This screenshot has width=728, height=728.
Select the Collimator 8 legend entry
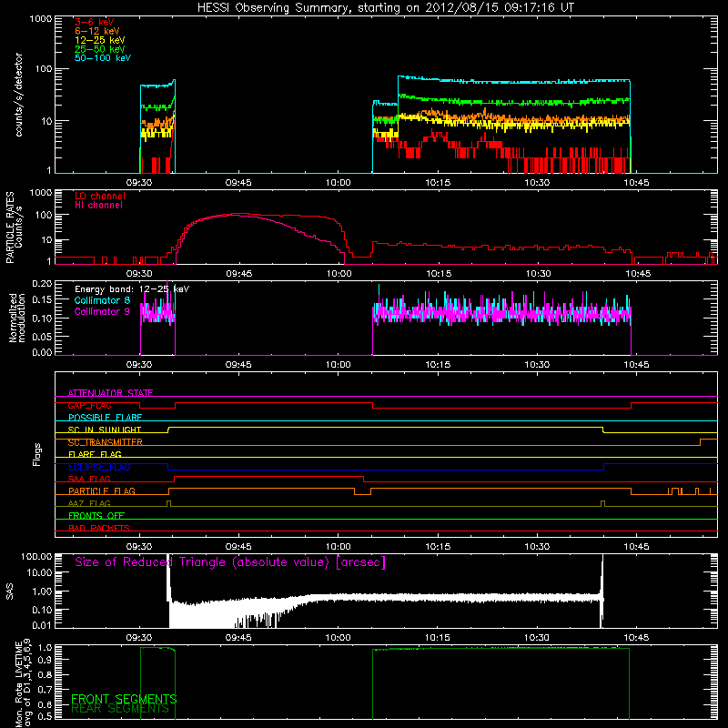102,300
